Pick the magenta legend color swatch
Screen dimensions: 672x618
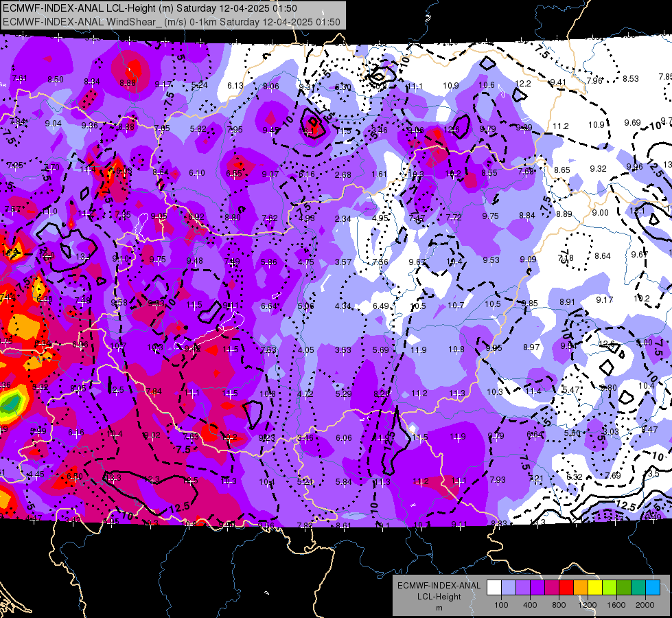tap(552, 587)
